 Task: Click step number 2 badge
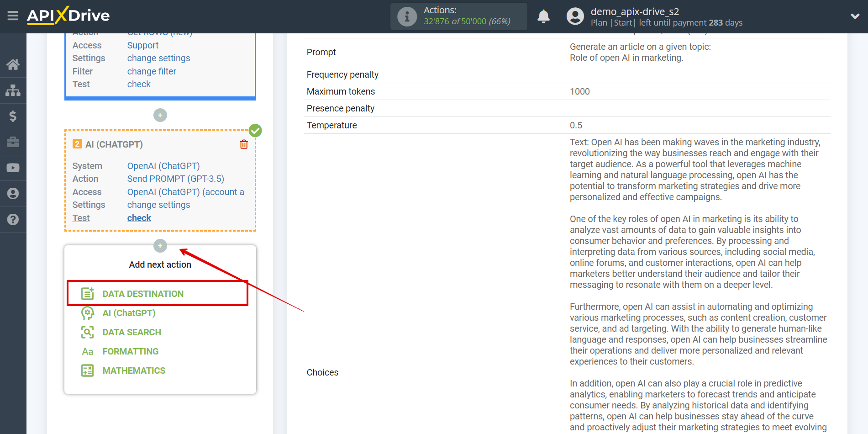coord(77,144)
